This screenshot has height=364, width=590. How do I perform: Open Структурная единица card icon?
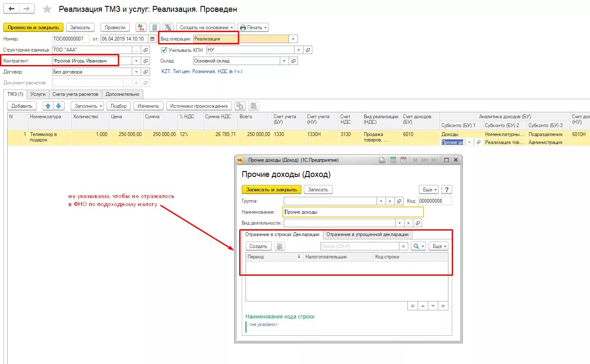[x=146, y=50]
